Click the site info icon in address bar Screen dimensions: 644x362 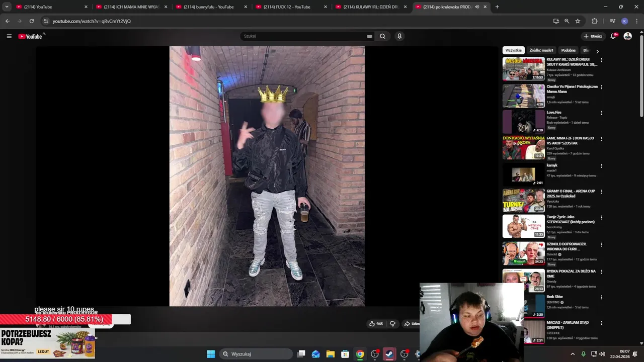click(46, 21)
